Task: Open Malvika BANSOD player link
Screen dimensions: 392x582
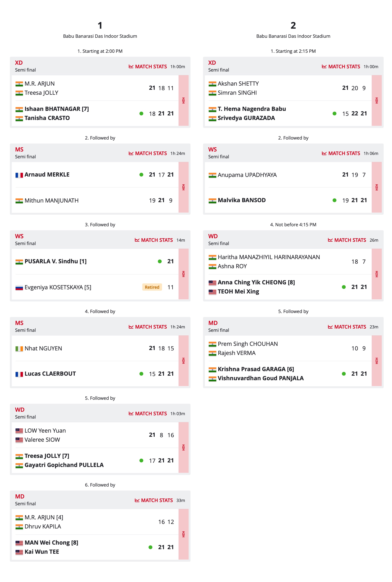Action: click(x=242, y=200)
